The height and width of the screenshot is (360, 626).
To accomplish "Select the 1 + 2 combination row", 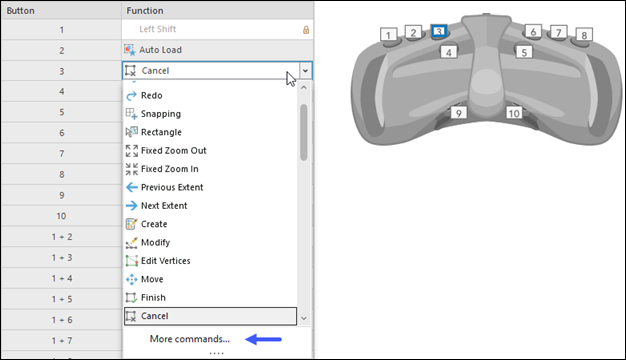I will pos(61,237).
